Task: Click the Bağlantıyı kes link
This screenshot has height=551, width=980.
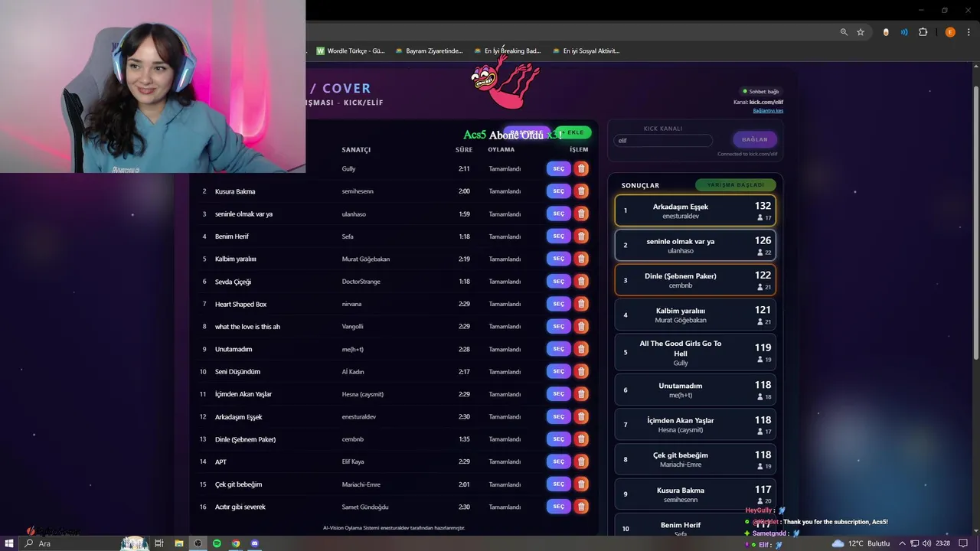Action: pyautogui.click(x=768, y=110)
